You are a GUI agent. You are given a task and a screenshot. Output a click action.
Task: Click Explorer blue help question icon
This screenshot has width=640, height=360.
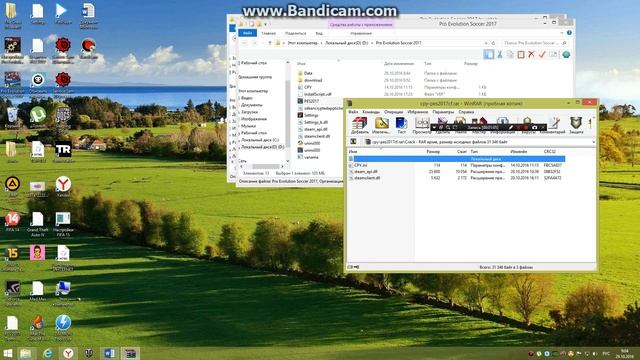569,33
